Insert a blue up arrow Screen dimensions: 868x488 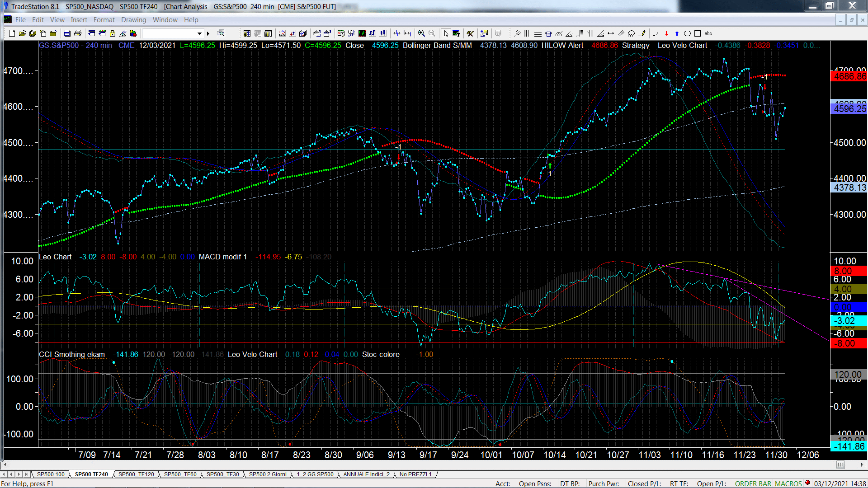pyautogui.click(x=677, y=33)
